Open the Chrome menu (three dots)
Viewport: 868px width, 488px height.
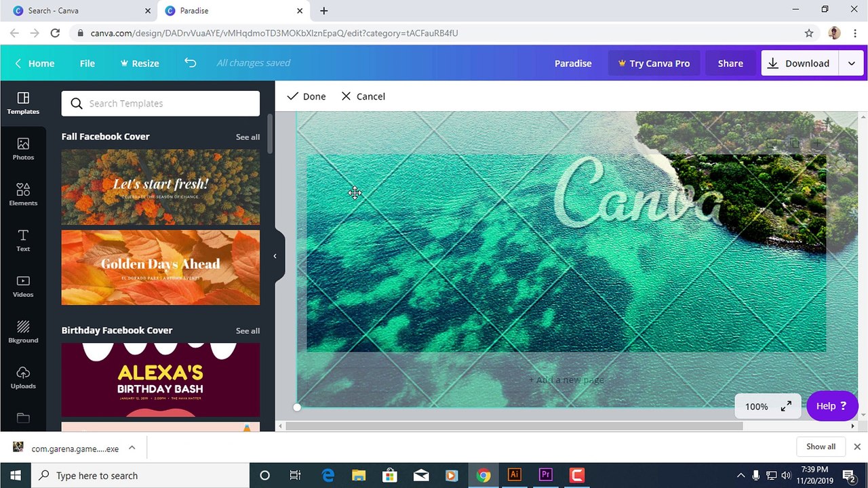pos(855,33)
